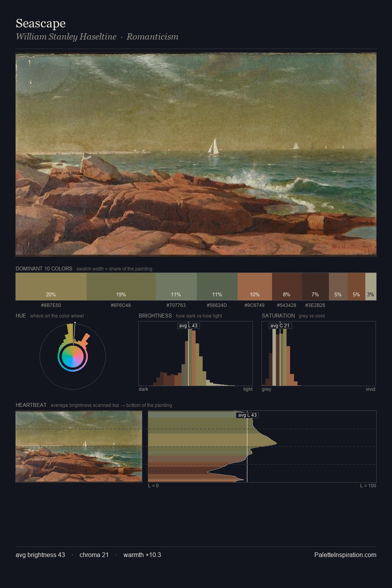Click the DOMINANT 10 COLORS heading

(44, 269)
